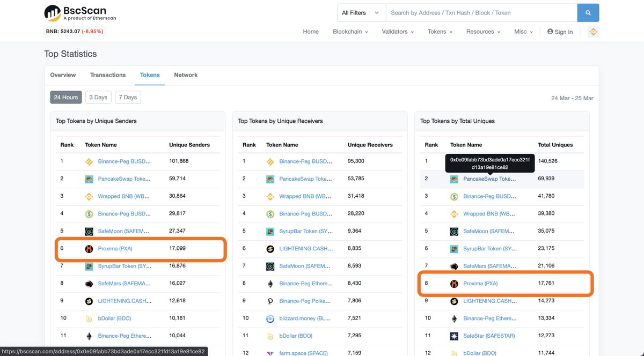The image size is (644, 356).
Task: Click the Binance-Peg Ethereum icon in Unique Senders table
Action: [x=89, y=336]
